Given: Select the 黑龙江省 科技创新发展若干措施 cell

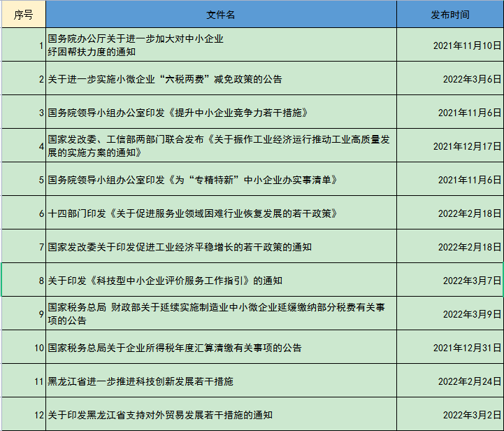Looking at the screenshot, I should tap(221, 381).
